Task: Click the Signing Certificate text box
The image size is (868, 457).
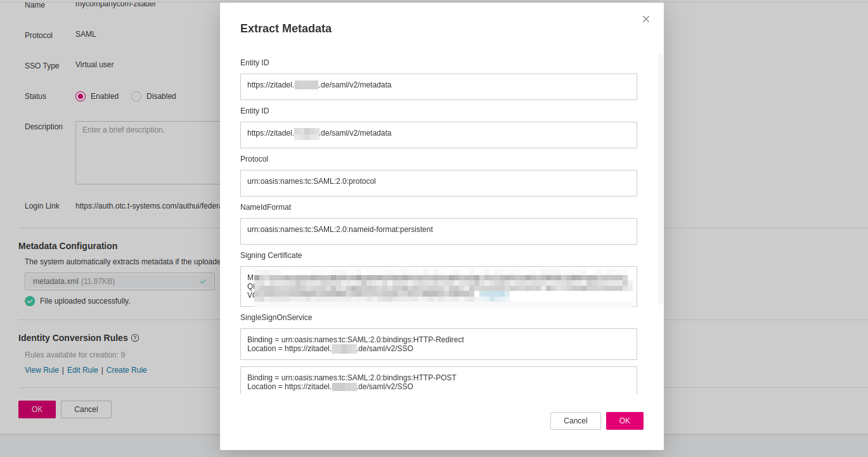Action: tap(438, 286)
